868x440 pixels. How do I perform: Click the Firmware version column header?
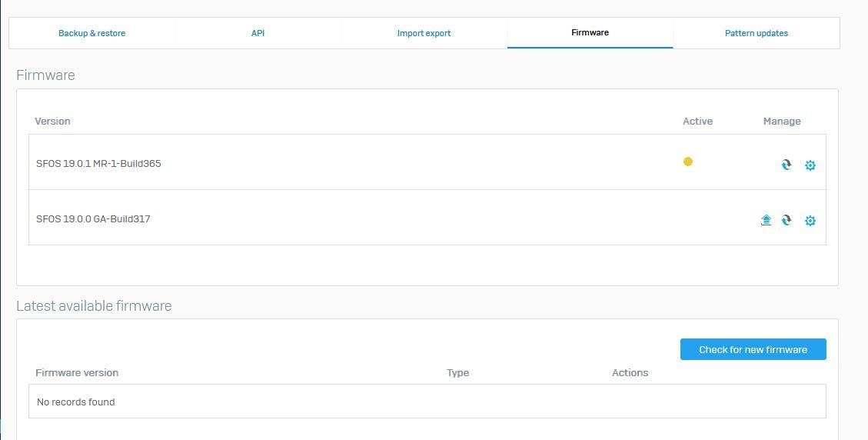77,373
